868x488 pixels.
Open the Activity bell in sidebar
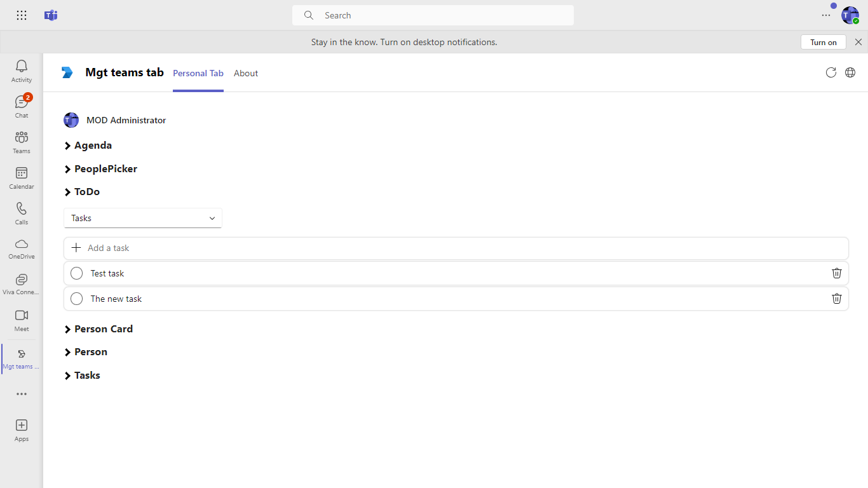(x=22, y=71)
